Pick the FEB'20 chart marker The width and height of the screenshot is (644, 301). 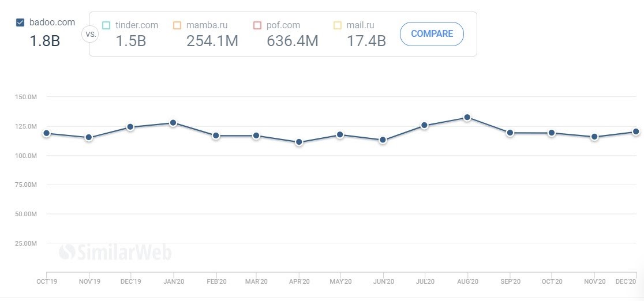point(216,135)
